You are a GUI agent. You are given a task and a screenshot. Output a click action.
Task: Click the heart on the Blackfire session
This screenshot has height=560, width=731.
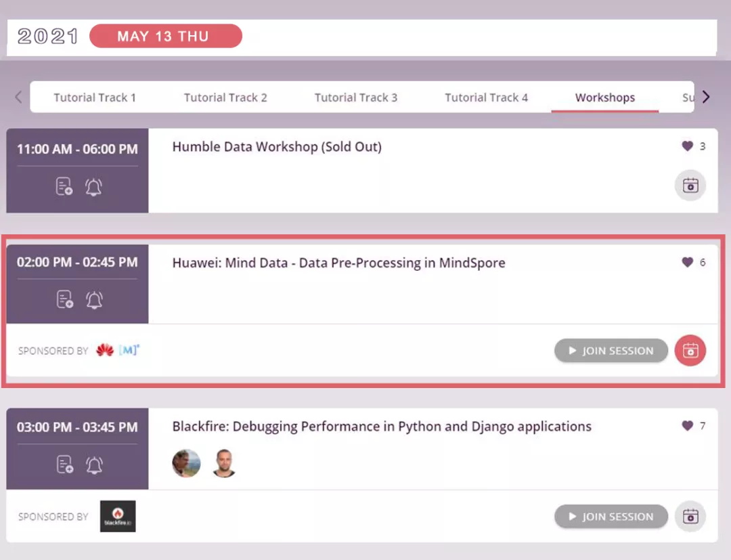coord(687,426)
